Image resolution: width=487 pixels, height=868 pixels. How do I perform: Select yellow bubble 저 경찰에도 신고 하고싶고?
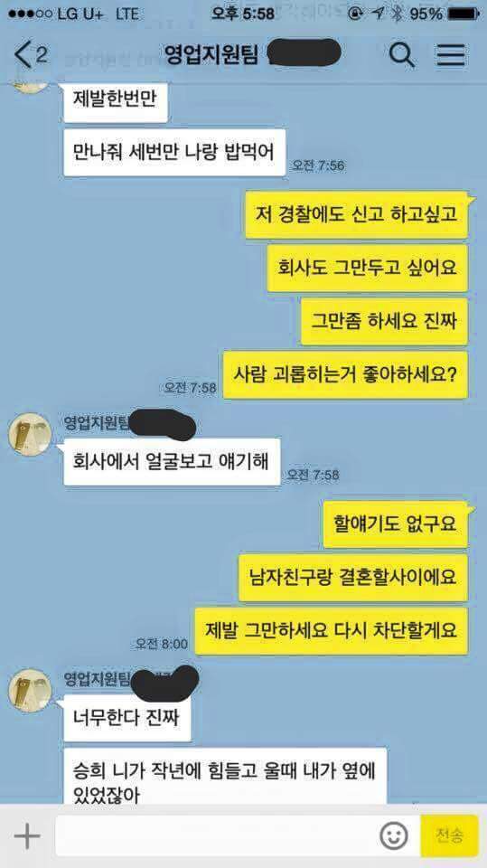coord(357,215)
